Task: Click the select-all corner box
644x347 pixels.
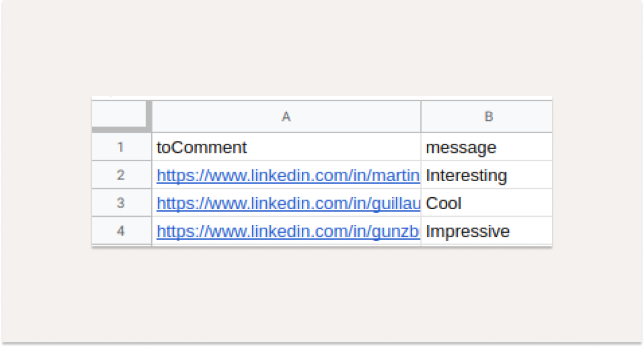Action: point(119,114)
